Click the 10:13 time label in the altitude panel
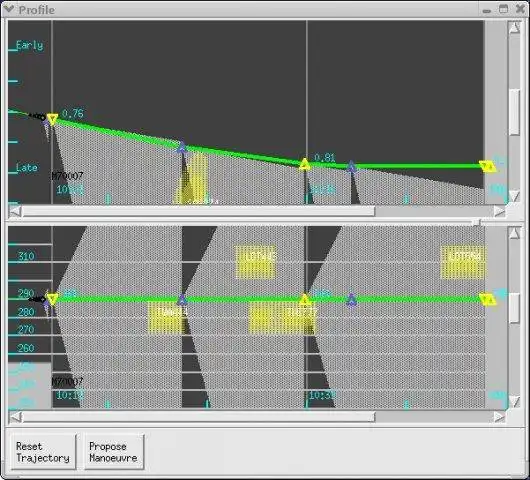This screenshot has height=480, width=530. point(70,395)
